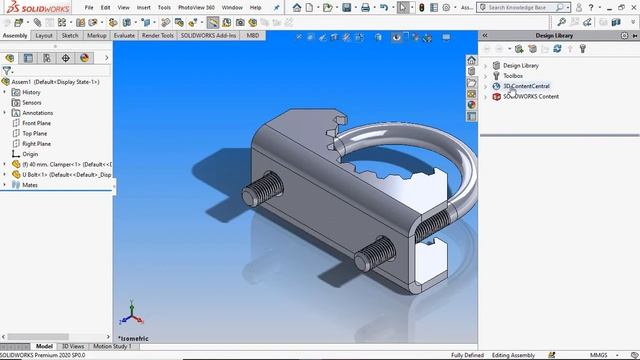Image resolution: width=640 pixels, height=360 pixels.
Task: Toggle the pin icon next to the Help menu
Action: pos(276,7)
